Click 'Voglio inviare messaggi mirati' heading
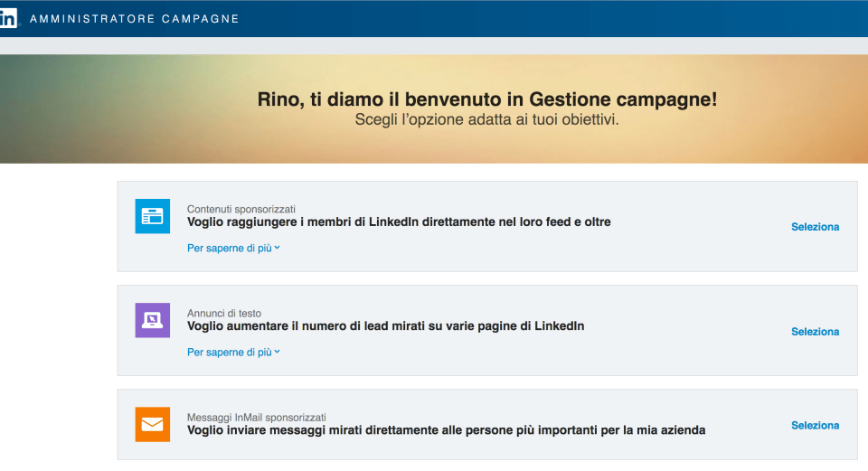The image size is (868, 471). (446, 430)
